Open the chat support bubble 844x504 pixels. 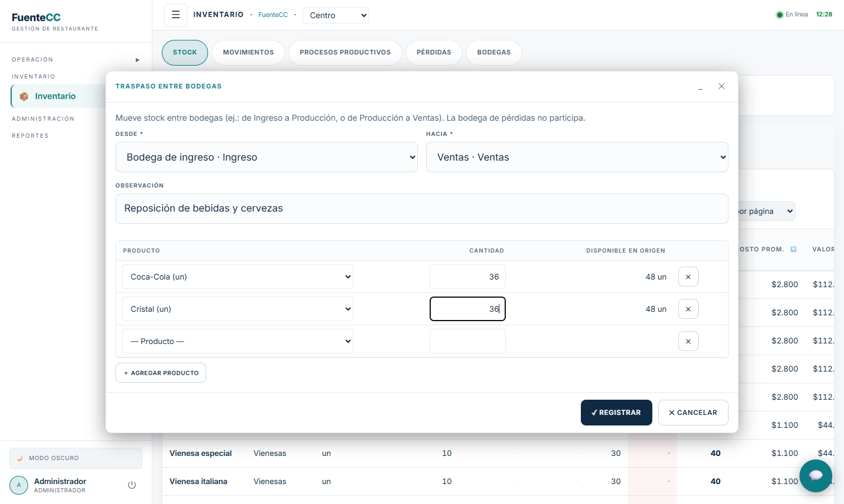coord(816,476)
